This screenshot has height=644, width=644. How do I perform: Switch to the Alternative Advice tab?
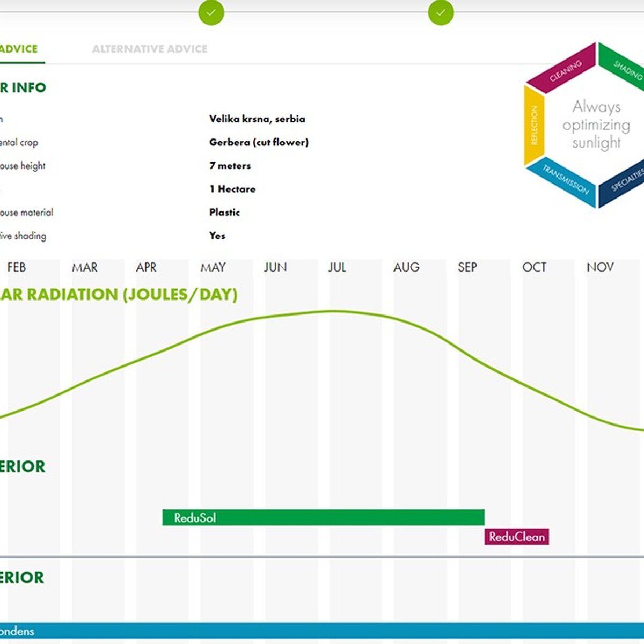pos(150,49)
